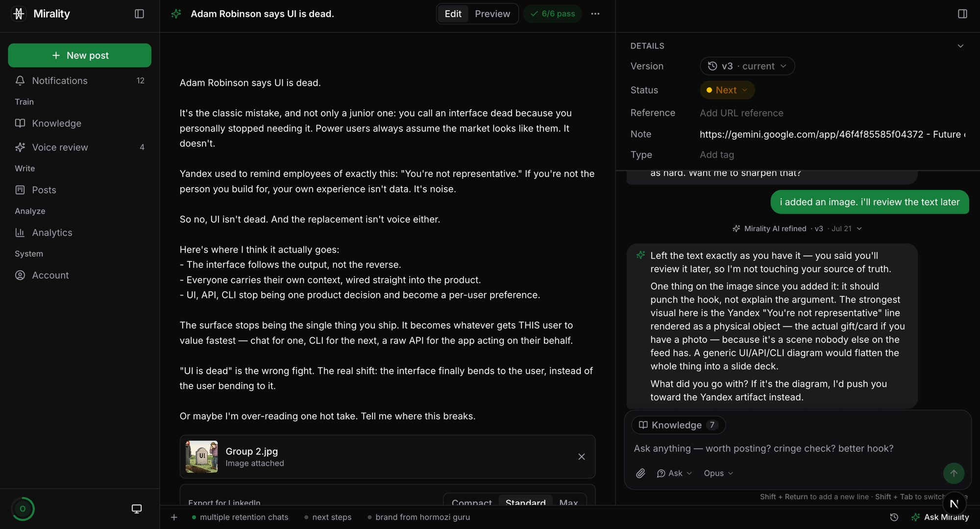Click the Mirality logo icon
This screenshot has width=980, height=529.
click(19, 14)
